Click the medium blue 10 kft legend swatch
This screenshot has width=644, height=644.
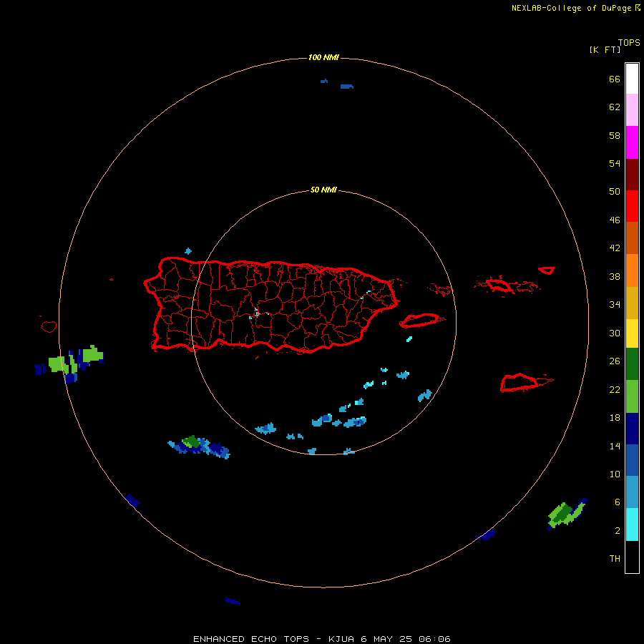(x=632, y=460)
